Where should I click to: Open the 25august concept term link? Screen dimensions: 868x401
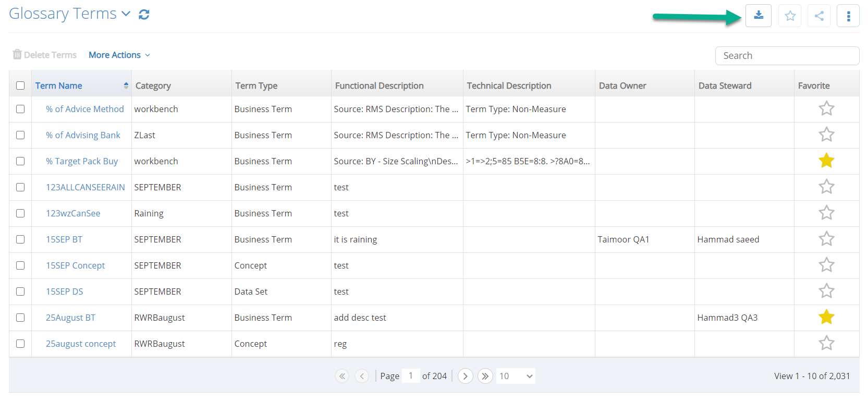pyautogui.click(x=81, y=344)
